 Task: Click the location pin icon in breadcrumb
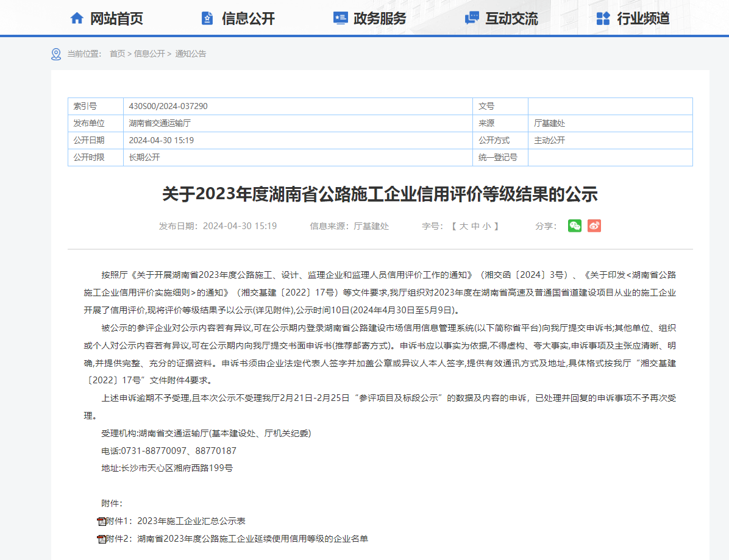56,54
